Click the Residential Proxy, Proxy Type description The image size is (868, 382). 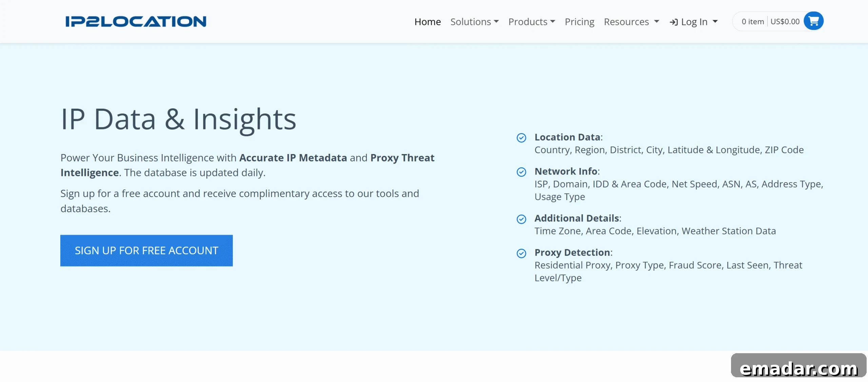coord(668,272)
